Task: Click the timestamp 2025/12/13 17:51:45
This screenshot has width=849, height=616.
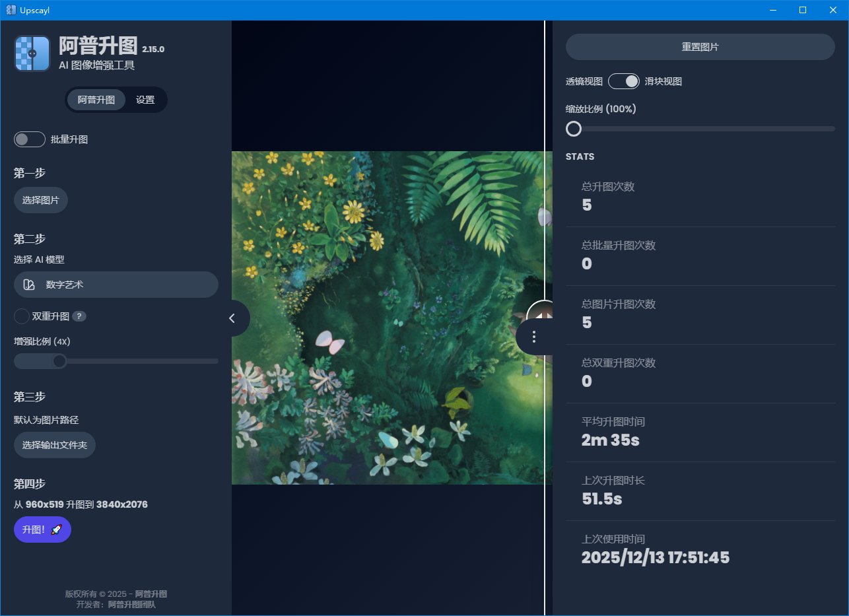Action: coord(656,557)
